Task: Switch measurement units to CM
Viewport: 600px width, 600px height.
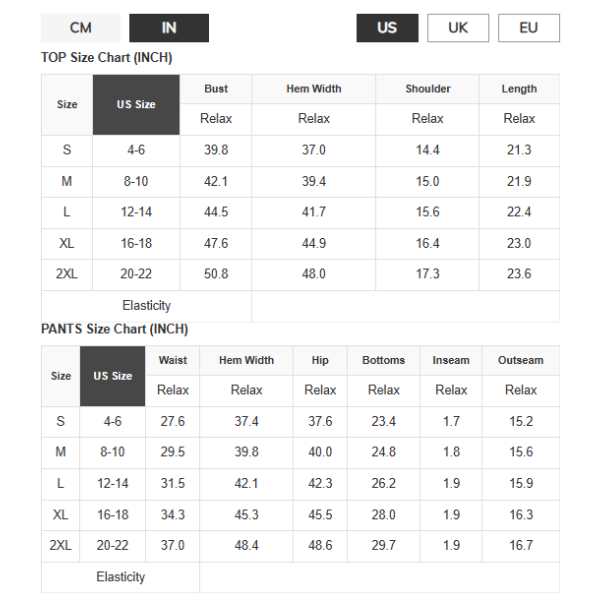Action: tap(81, 28)
